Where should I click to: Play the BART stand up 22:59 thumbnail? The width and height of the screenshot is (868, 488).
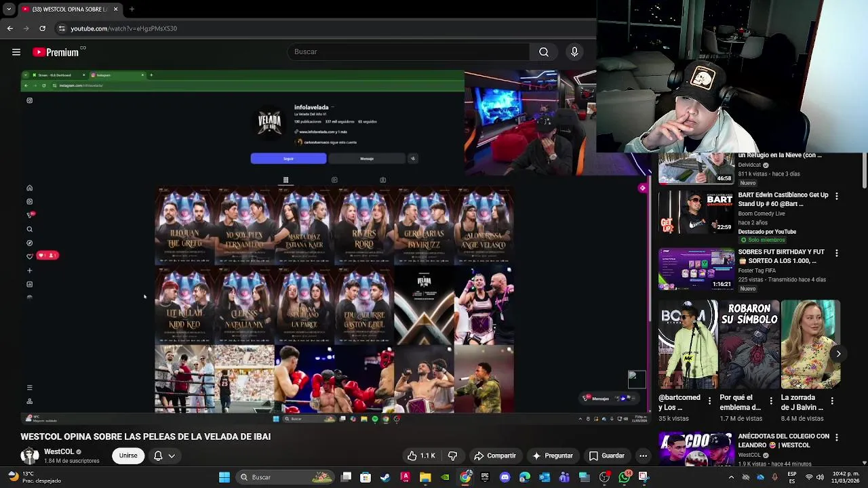point(696,212)
